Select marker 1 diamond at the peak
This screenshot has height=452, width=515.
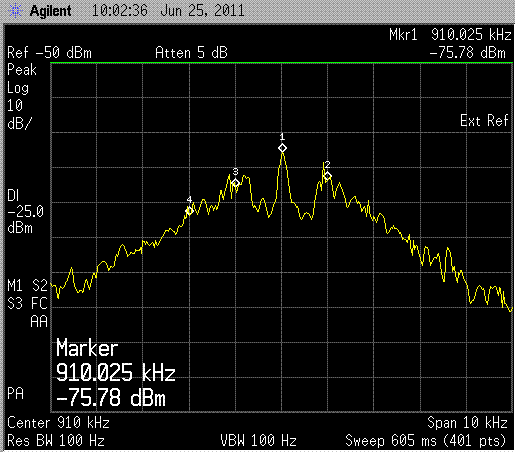282,148
